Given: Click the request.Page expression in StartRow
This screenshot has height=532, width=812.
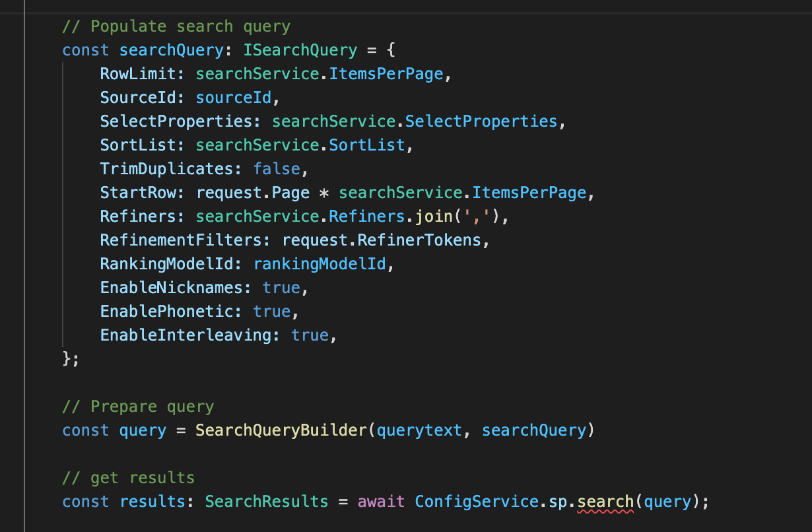Looking at the screenshot, I should 252,192.
